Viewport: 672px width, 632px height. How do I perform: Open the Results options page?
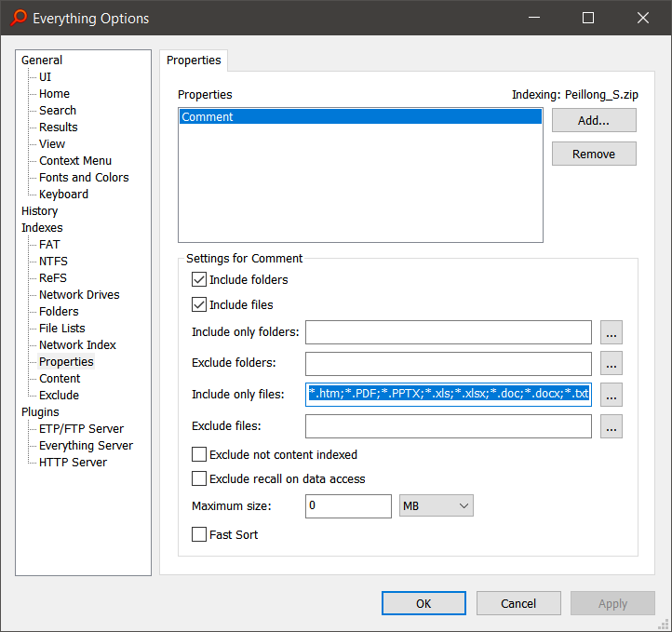click(x=59, y=127)
